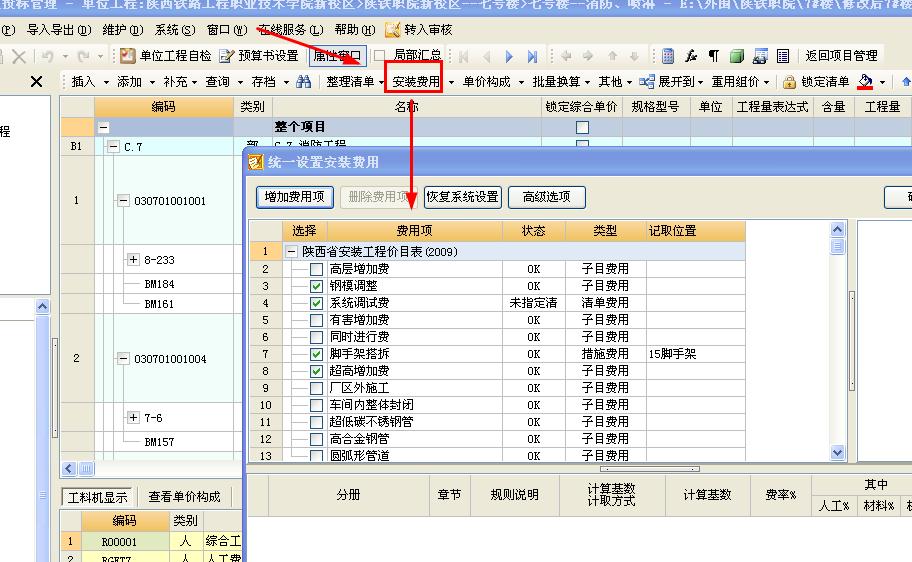Click 增加费用项 button
Viewport: 912px width, 562px height.
pos(294,197)
